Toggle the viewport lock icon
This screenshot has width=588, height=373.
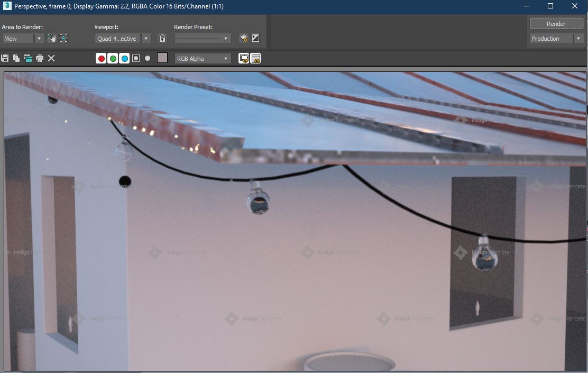tap(162, 38)
